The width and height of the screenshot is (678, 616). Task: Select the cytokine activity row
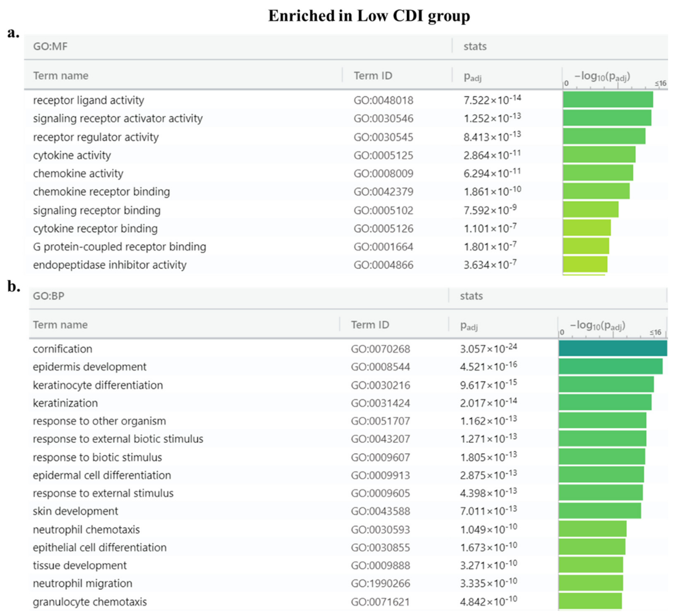[x=72, y=155]
